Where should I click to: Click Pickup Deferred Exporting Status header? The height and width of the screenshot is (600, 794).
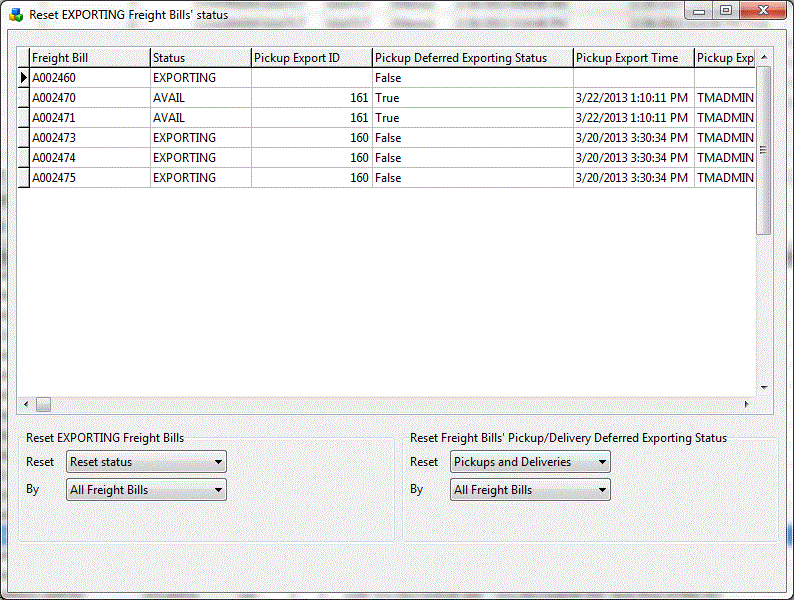pyautogui.click(x=472, y=58)
